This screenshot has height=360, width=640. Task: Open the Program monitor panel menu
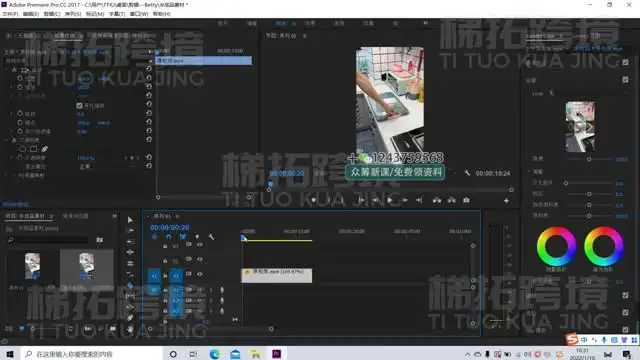pos(304,36)
